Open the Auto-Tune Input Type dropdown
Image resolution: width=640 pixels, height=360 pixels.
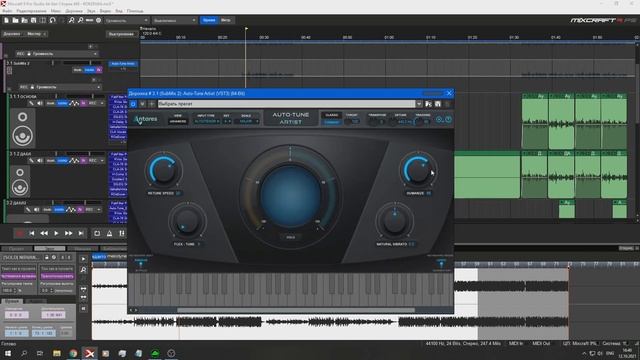(x=206, y=121)
